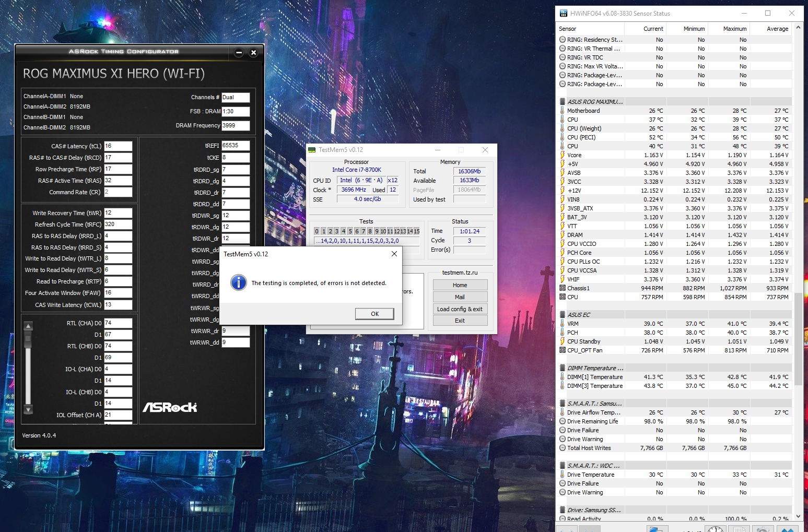Click the thermometer icon beside VRM
The image size is (808, 532).
coord(563,324)
